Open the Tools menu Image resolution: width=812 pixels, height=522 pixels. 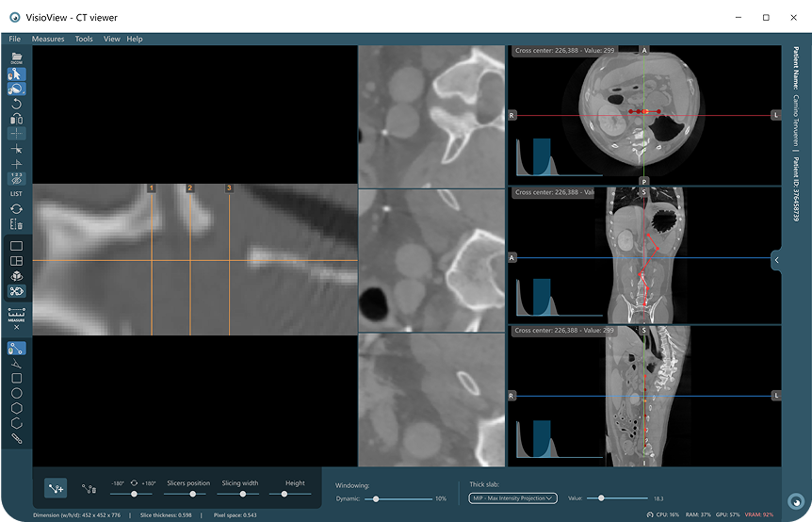[x=84, y=39]
